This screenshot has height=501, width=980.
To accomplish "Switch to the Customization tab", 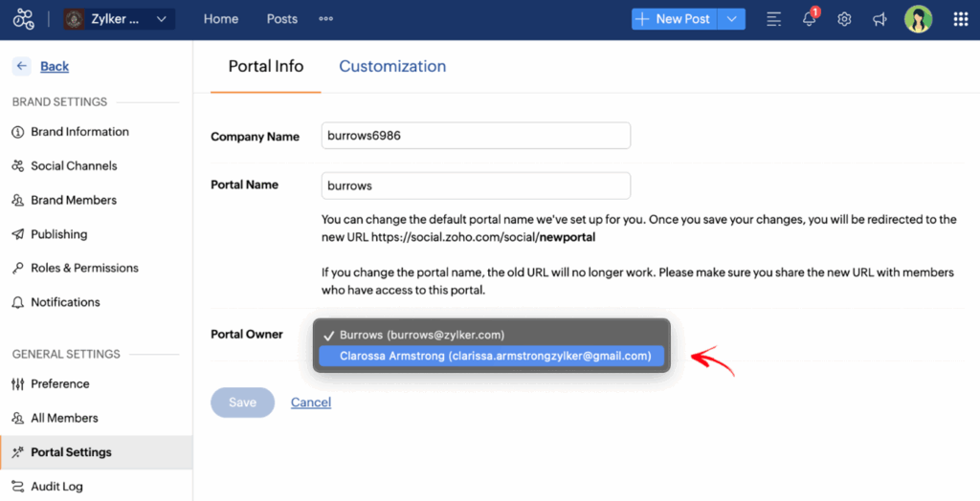I will click(392, 66).
